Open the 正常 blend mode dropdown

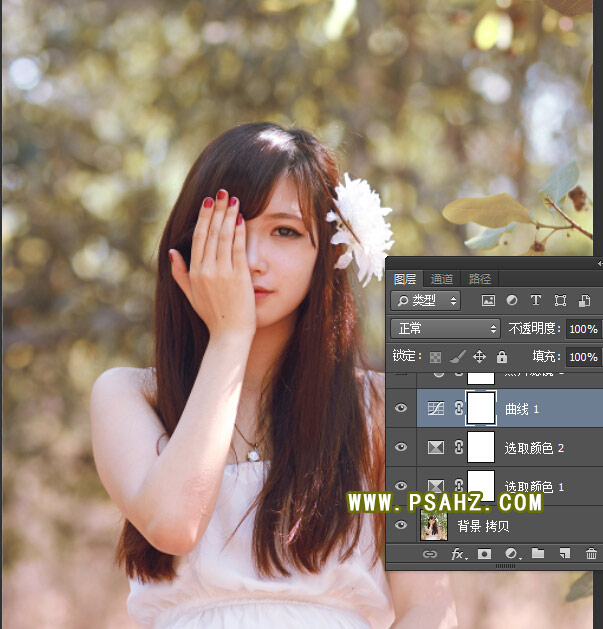(x=446, y=328)
